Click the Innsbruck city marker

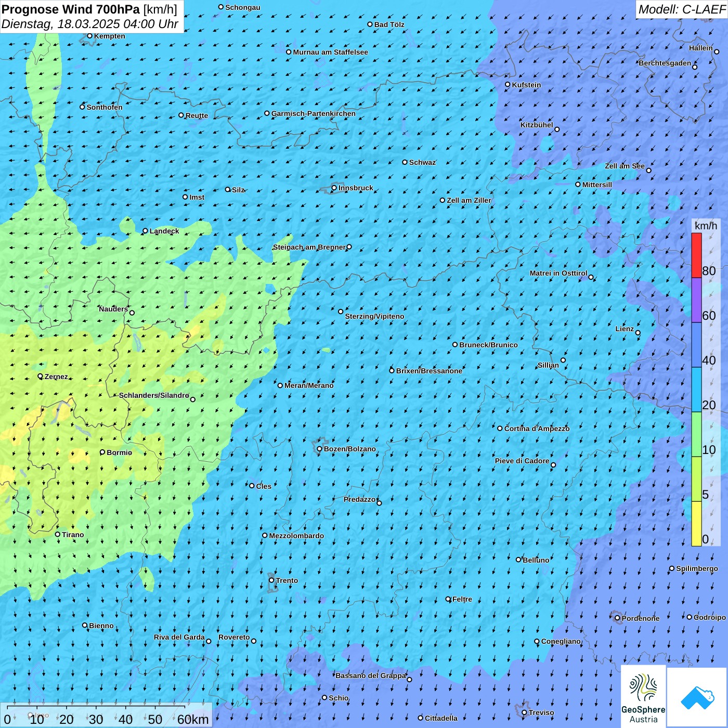tap(334, 188)
